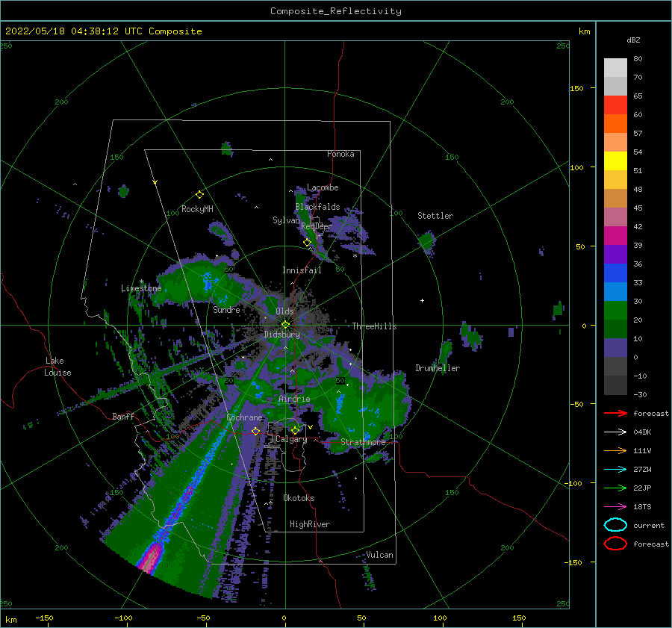The height and width of the screenshot is (628, 672).
Task: Click the Innisfail city label
Action: point(302,270)
